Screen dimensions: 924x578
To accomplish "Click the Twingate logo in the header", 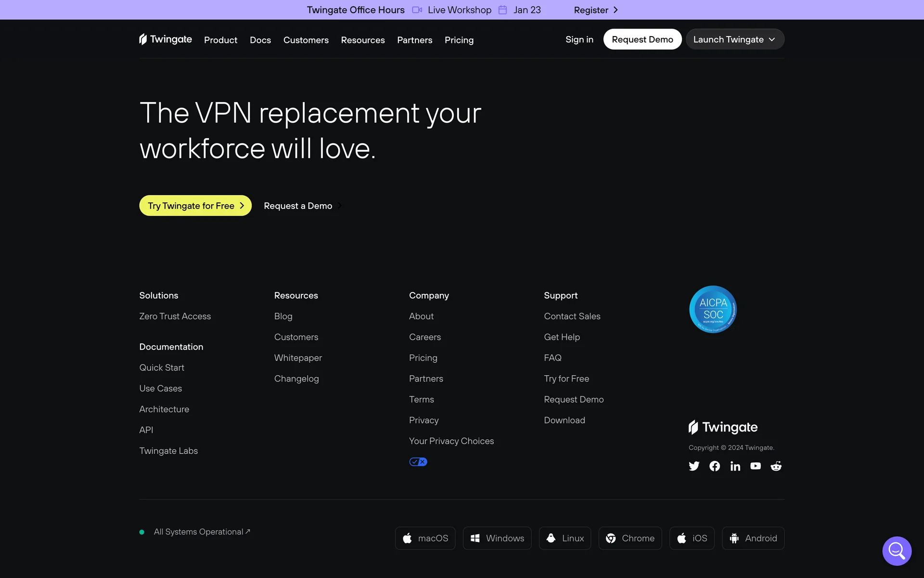I will [x=166, y=39].
